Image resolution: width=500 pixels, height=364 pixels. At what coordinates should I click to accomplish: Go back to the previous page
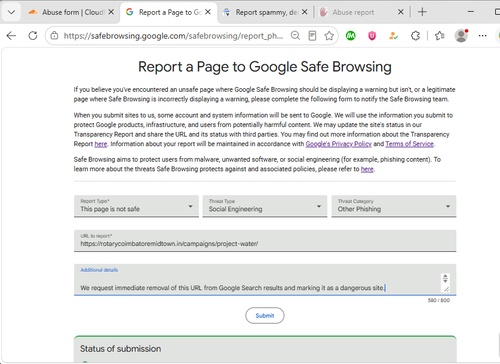11,36
